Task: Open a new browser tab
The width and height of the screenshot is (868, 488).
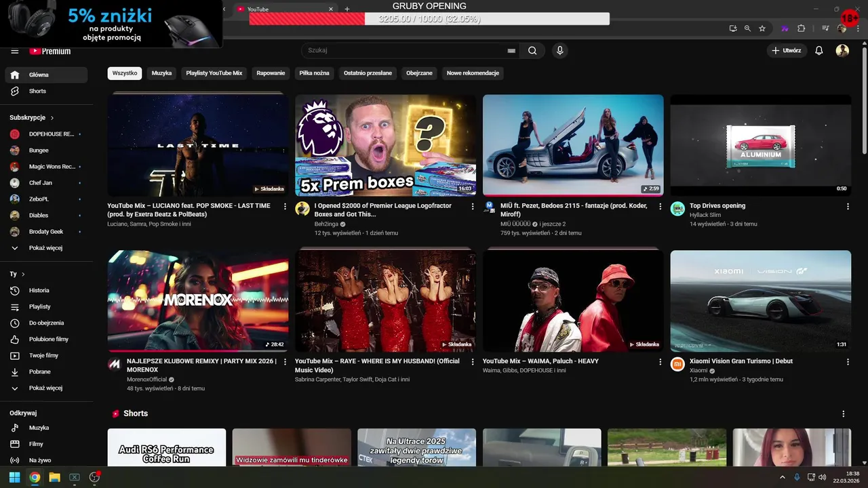Action: coord(347,9)
